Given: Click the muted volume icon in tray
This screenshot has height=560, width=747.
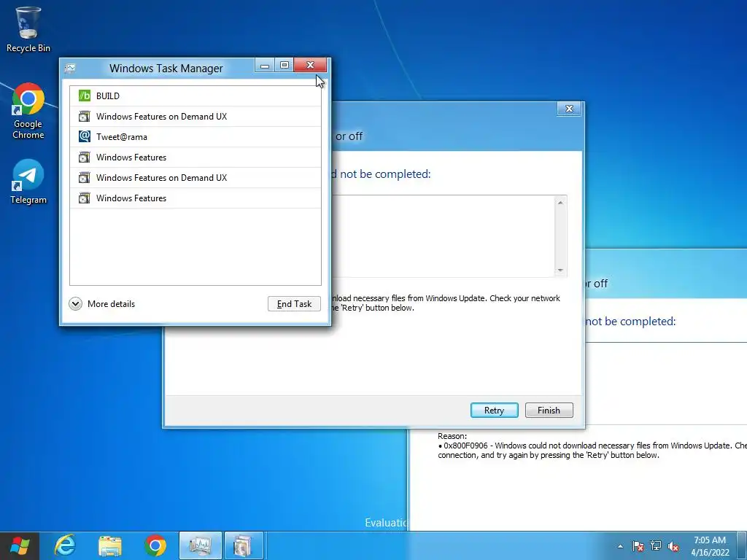Looking at the screenshot, I should tap(673, 546).
